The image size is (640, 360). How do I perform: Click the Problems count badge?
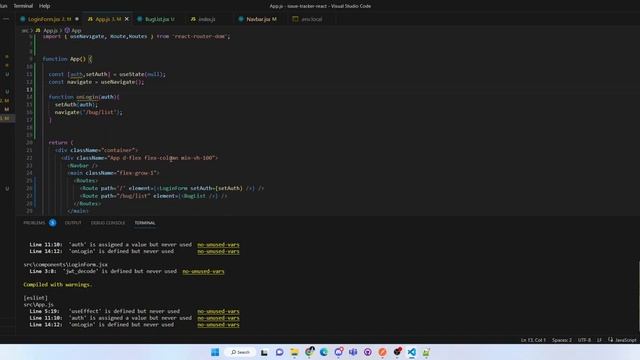53,223
